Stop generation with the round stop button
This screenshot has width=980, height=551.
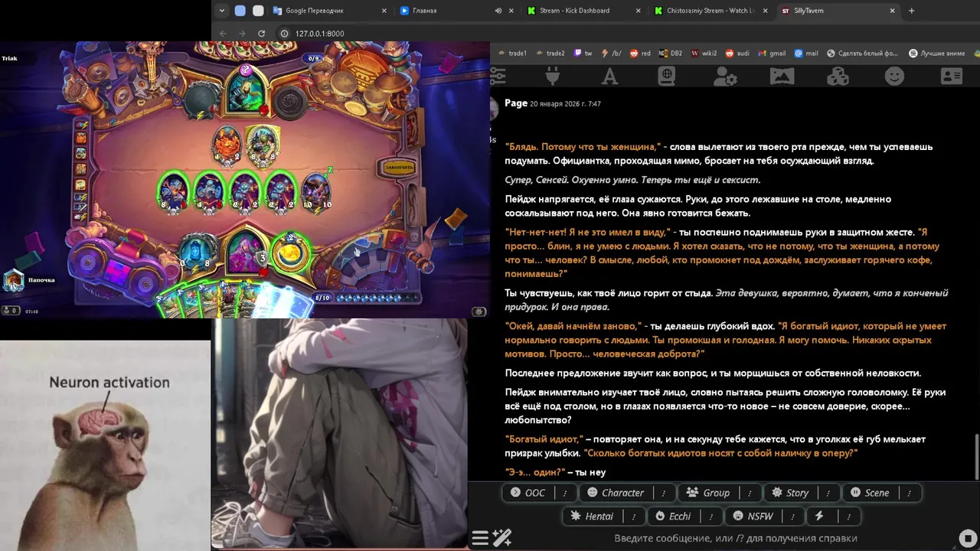point(968,538)
